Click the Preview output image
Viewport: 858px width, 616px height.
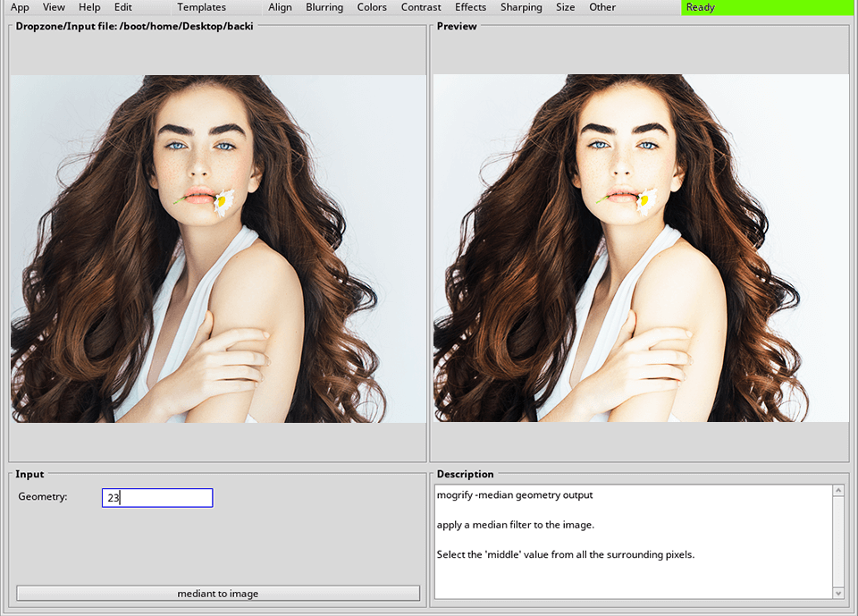(640, 248)
